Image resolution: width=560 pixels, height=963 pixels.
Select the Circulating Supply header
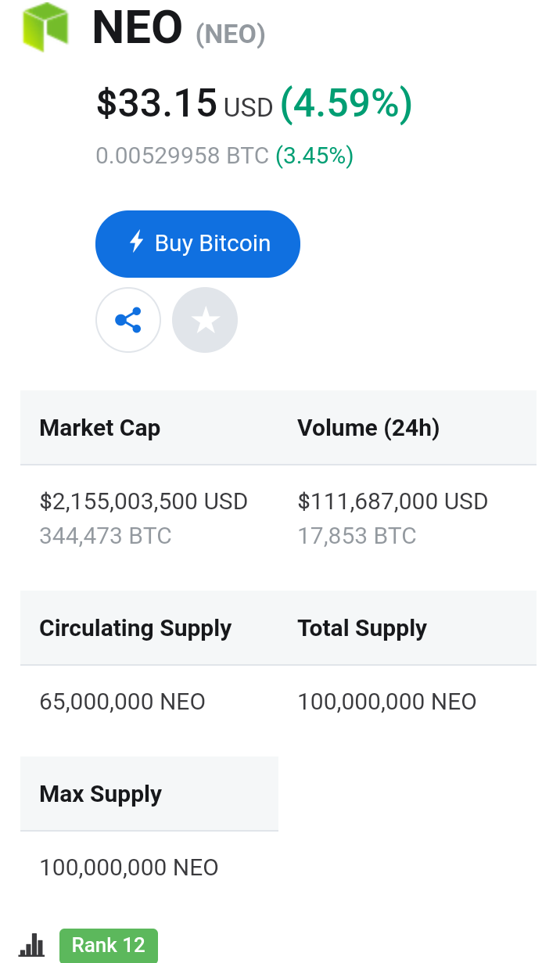tap(135, 628)
